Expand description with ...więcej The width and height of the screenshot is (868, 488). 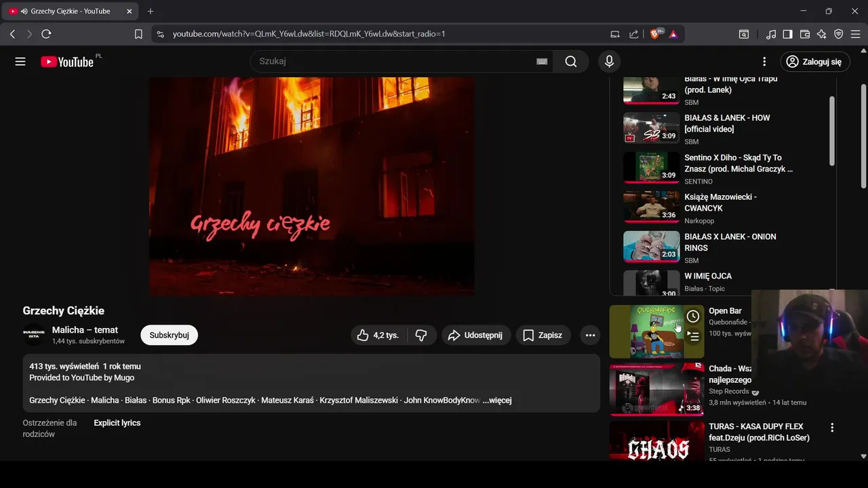coord(497,400)
